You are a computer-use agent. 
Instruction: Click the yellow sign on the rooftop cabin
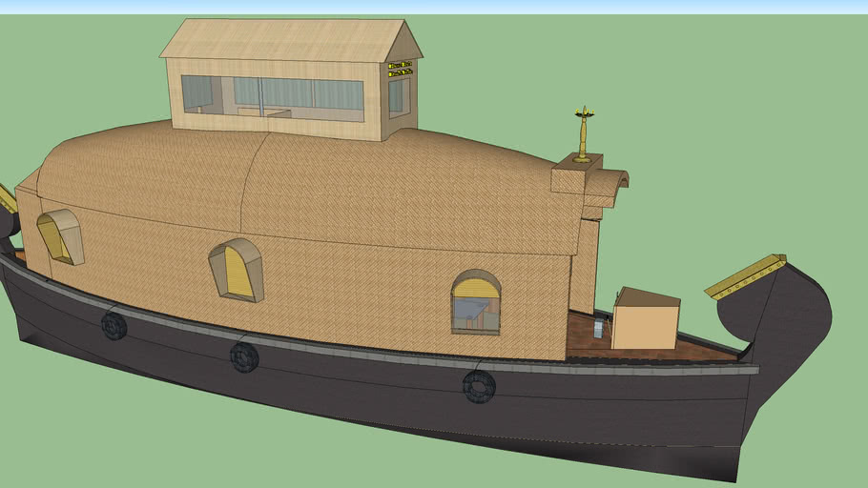401,69
